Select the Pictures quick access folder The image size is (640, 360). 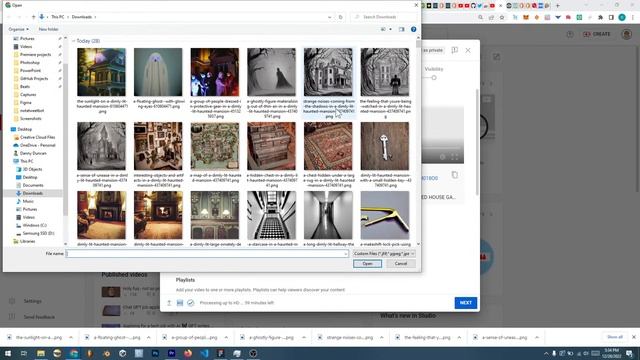(27, 38)
